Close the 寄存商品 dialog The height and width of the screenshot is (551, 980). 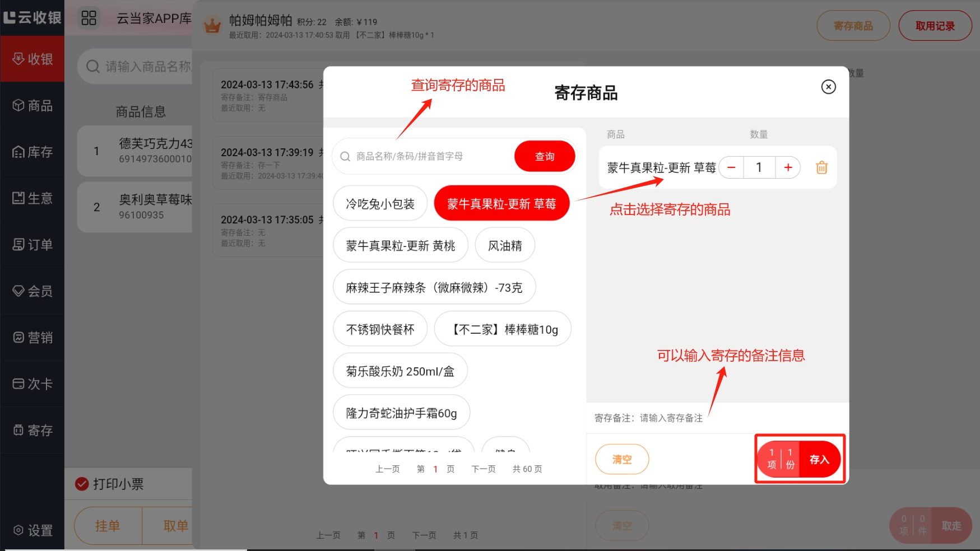[x=828, y=87]
